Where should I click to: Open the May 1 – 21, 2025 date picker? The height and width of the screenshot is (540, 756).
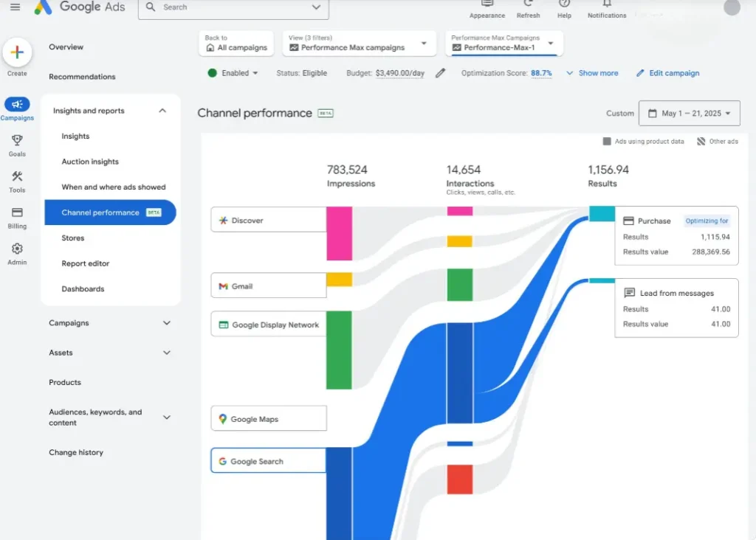689,114
